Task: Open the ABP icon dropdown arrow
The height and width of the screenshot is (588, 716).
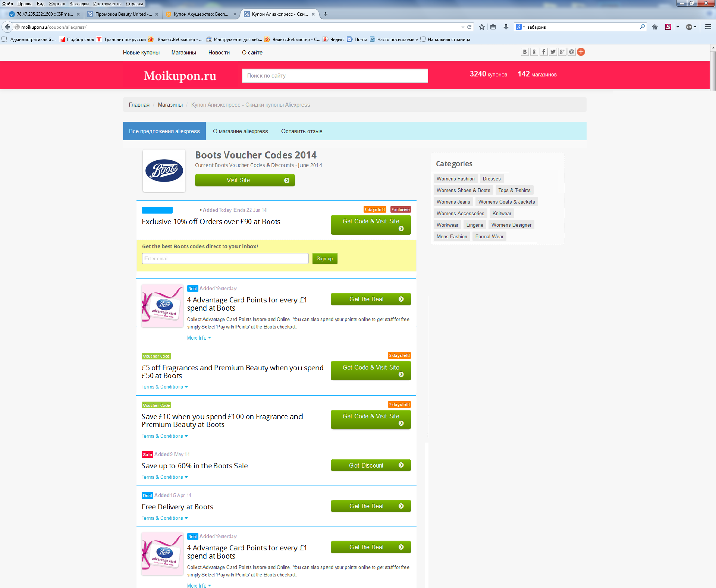Action: (695, 27)
